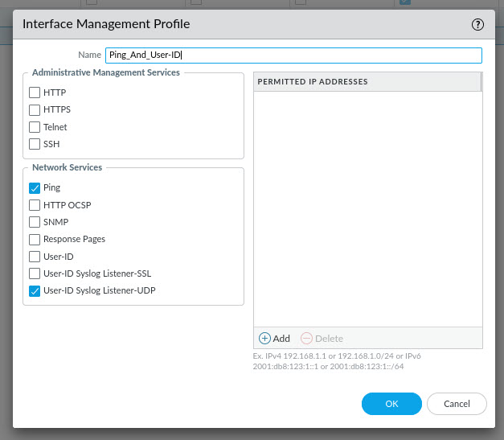Tick the Telnet checkbox
This screenshot has width=504, height=440.
[35, 127]
